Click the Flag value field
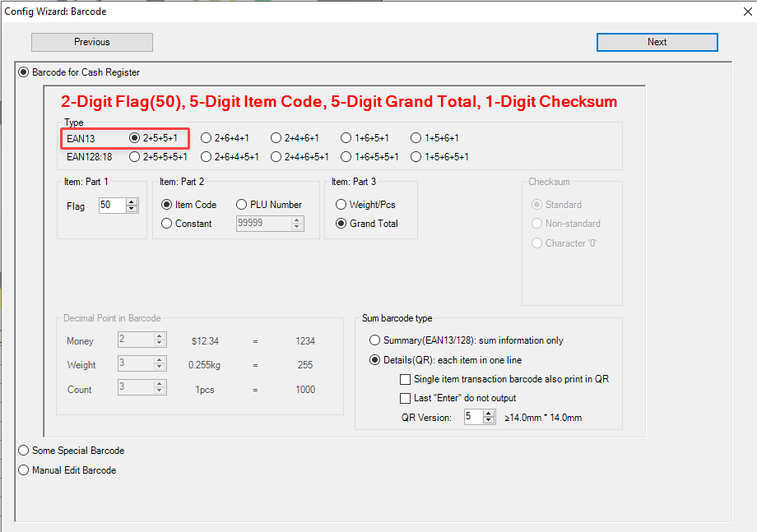The width and height of the screenshot is (757, 532). (x=112, y=206)
